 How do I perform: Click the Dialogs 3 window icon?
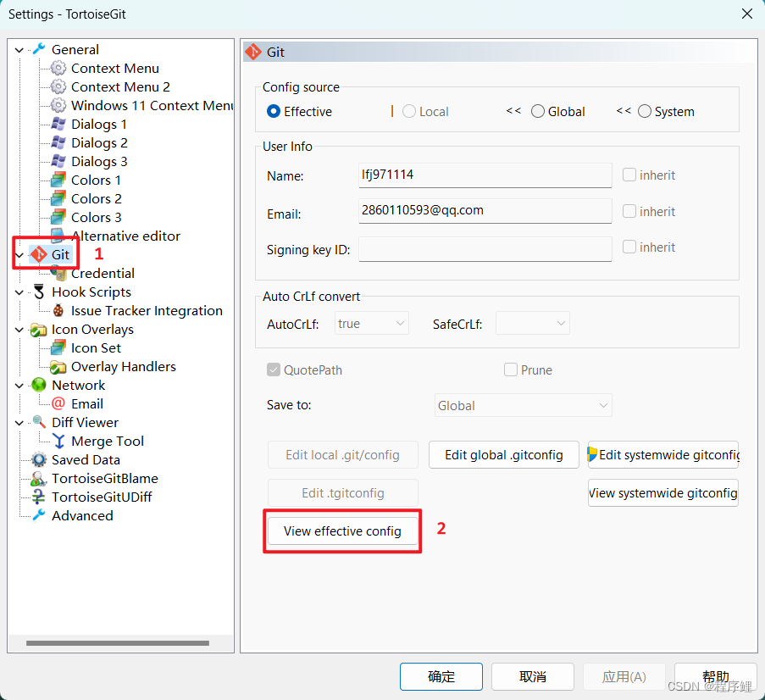[58, 161]
